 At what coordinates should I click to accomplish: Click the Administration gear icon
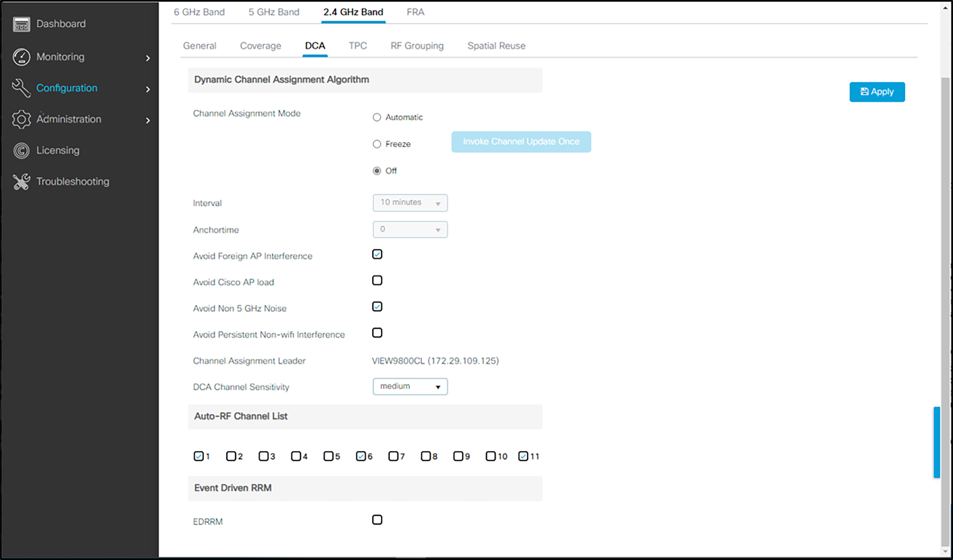coord(21,119)
